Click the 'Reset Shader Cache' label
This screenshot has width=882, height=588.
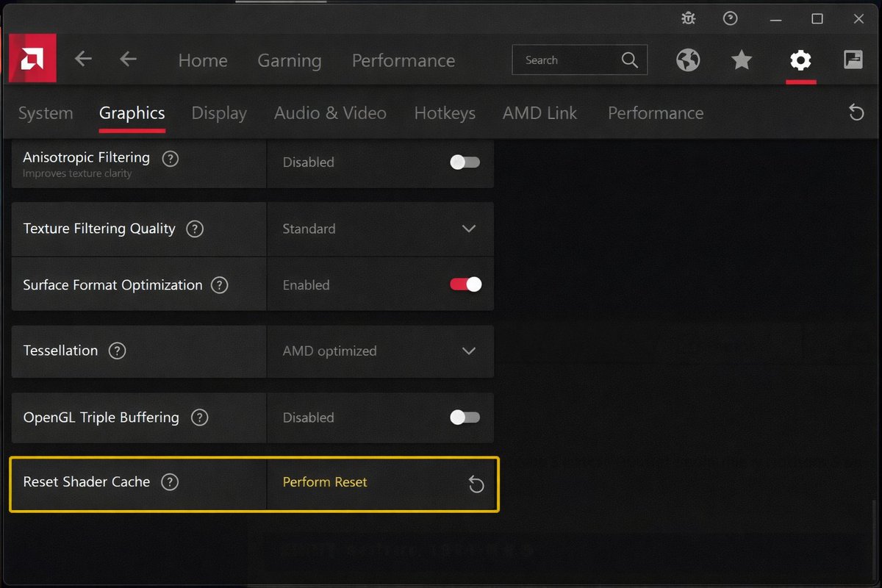(x=87, y=482)
